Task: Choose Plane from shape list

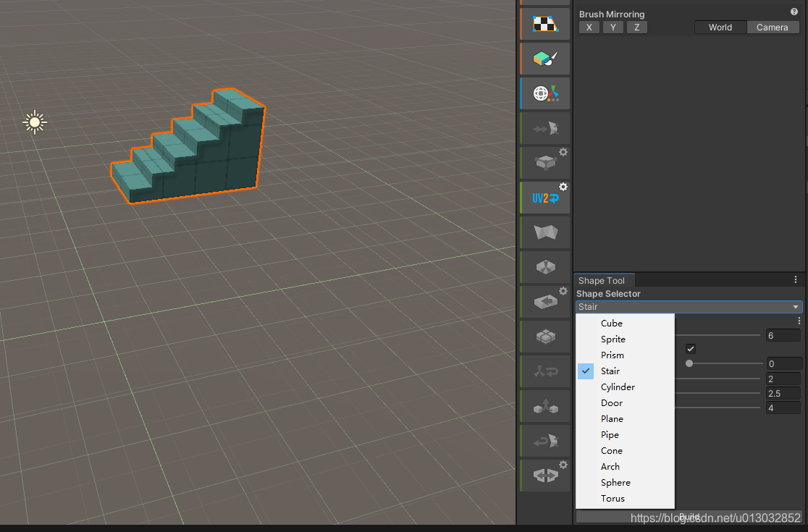Action: click(x=625, y=418)
